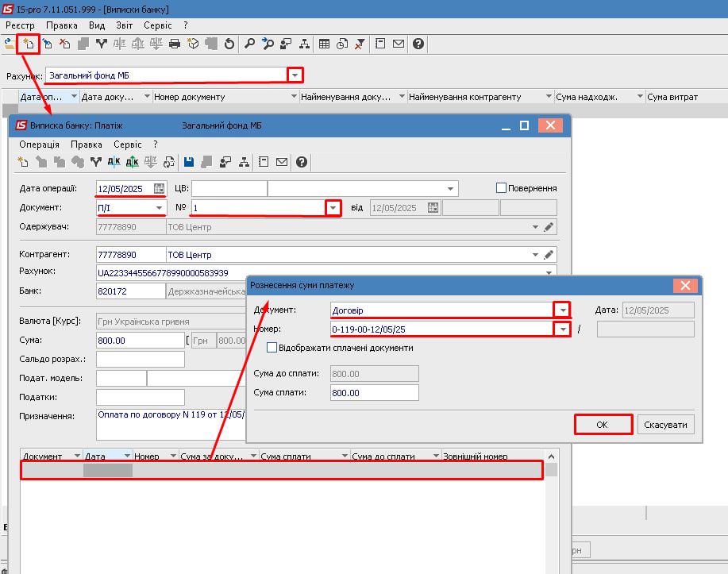Click find-next magnifier with arrow icon
The height and width of the screenshot is (574, 728).
click(268, 44)
